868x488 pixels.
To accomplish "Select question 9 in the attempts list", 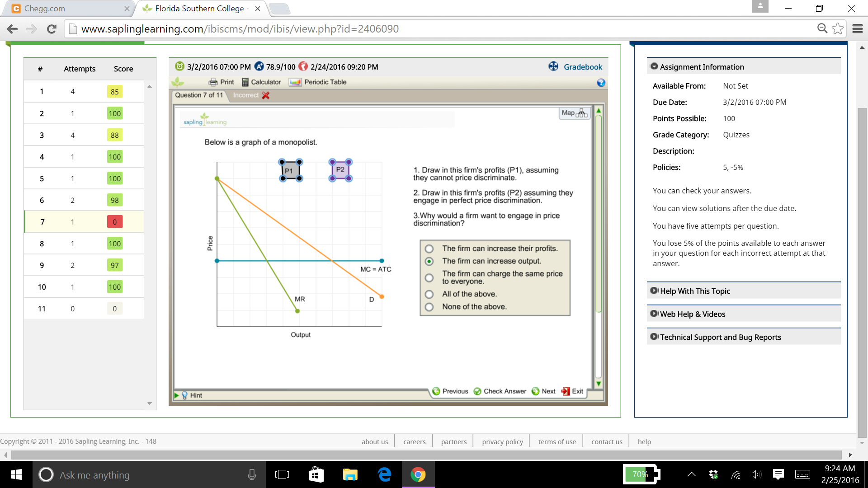I will point(42,265).
